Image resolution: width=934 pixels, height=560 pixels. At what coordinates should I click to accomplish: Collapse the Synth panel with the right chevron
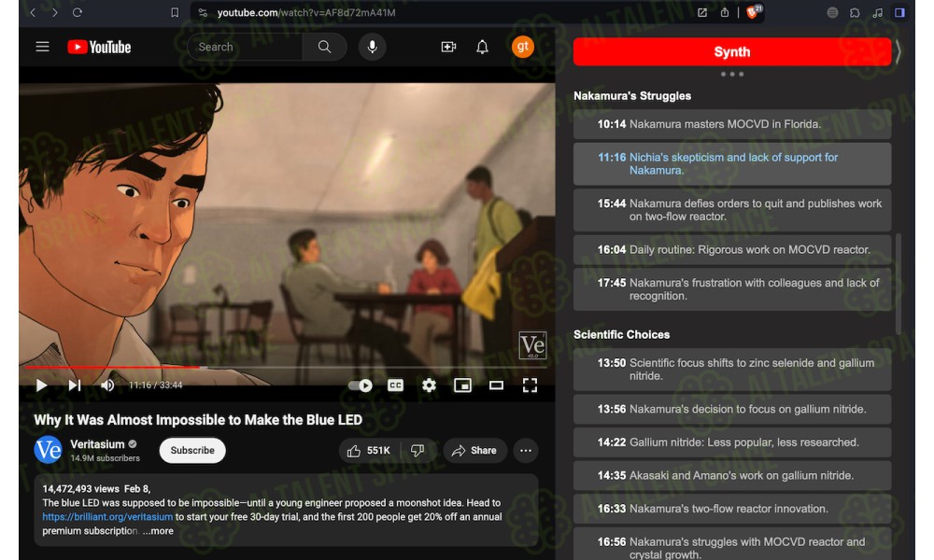(899, 51)
